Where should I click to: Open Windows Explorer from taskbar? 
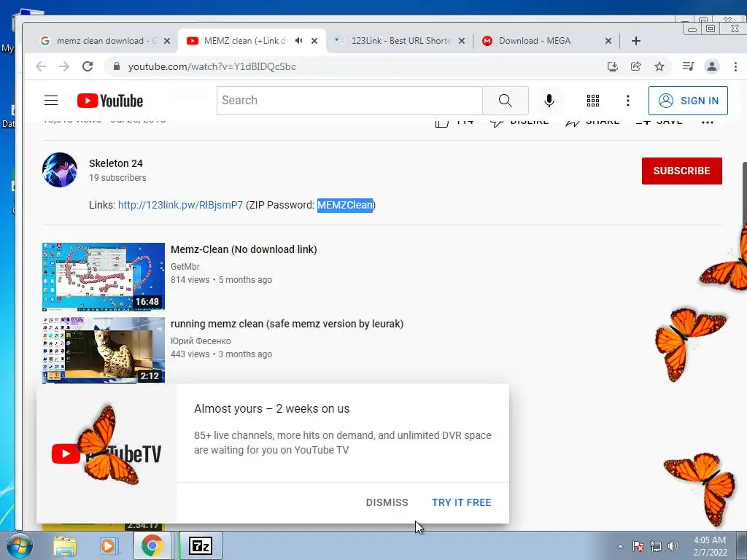(65, 546)
